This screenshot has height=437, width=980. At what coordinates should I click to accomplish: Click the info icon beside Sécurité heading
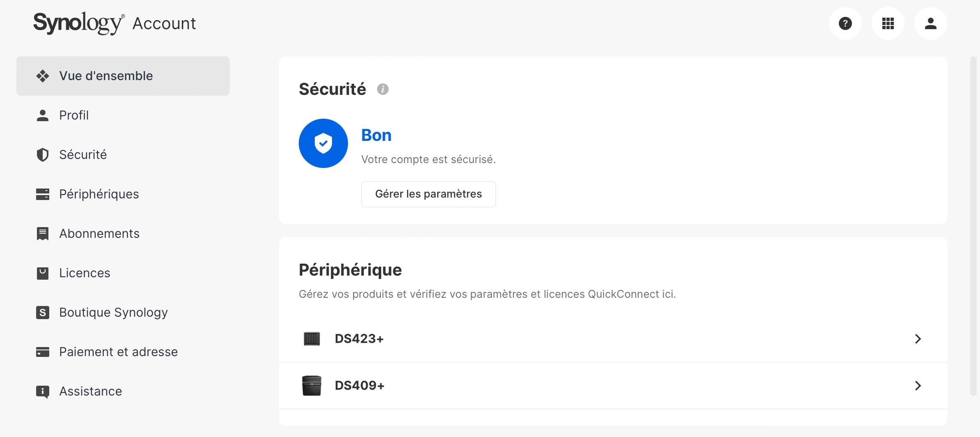(382, 89)
